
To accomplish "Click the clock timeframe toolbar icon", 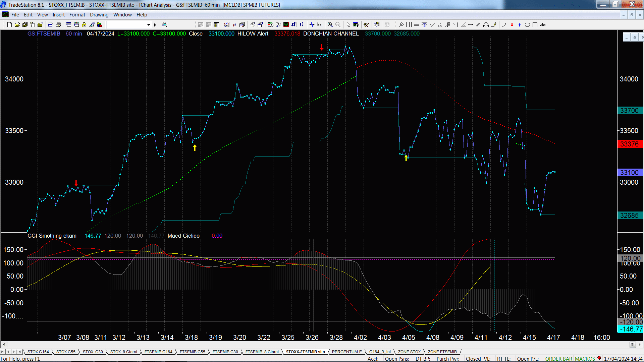I will tap(278, 25).
